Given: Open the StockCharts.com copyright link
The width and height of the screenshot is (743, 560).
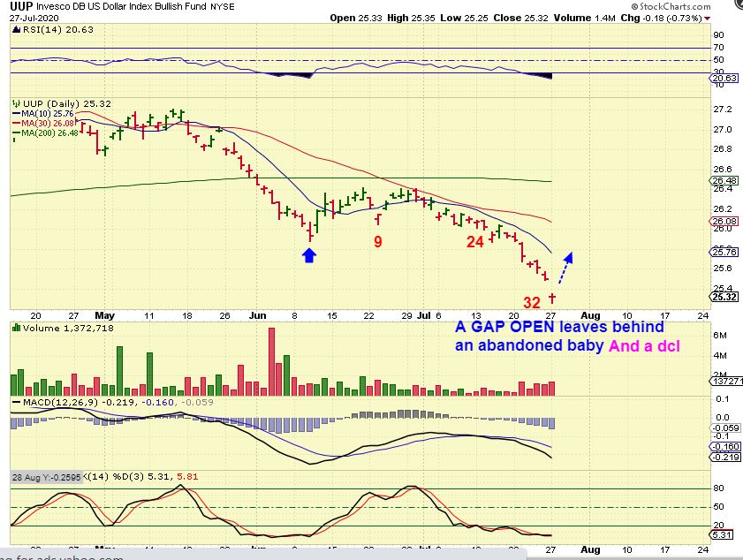Looking at the screenshot, I should pos(671,7).
